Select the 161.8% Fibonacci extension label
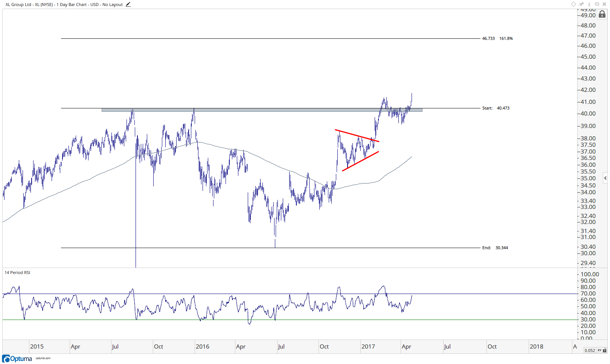Image resolution: width=610 pixels, height=364 pixels. point(506,38)
